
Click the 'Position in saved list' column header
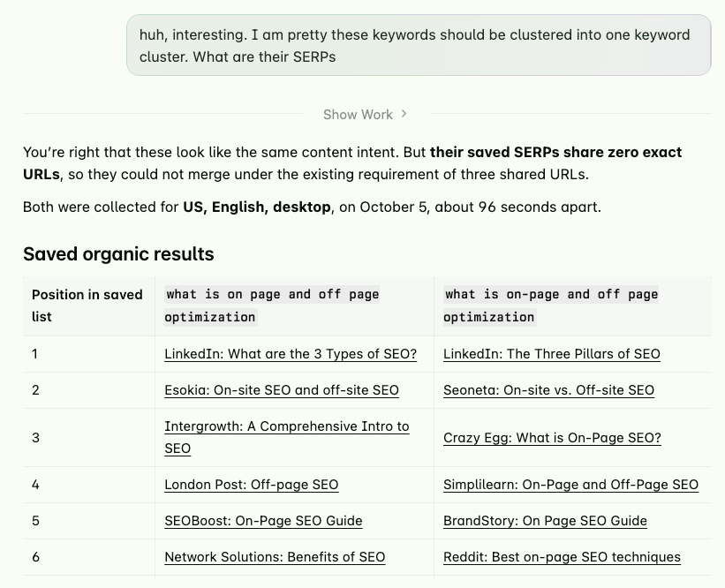tap(87, 305)
